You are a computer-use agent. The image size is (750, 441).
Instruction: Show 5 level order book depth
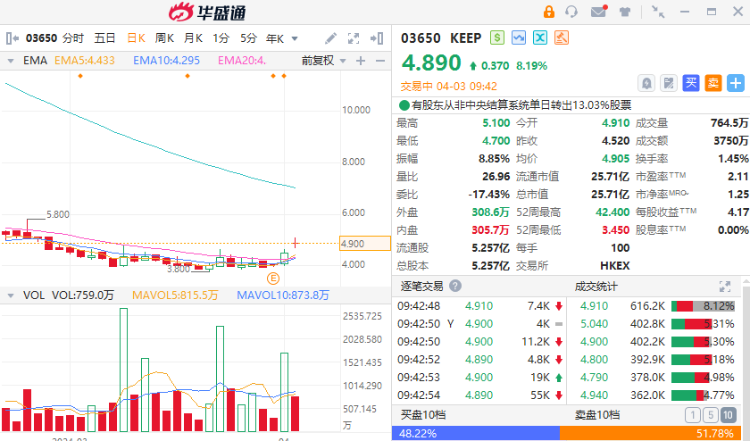pos(710,415)
